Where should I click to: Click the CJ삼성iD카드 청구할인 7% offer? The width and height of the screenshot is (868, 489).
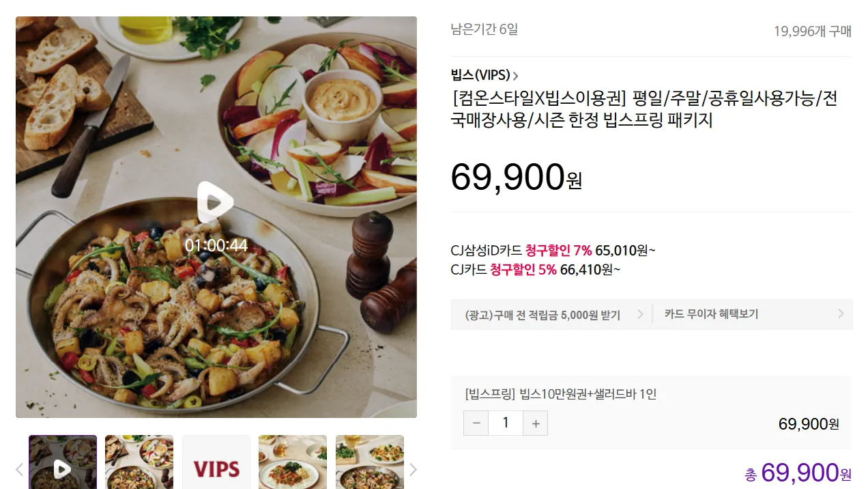[553, 251]
